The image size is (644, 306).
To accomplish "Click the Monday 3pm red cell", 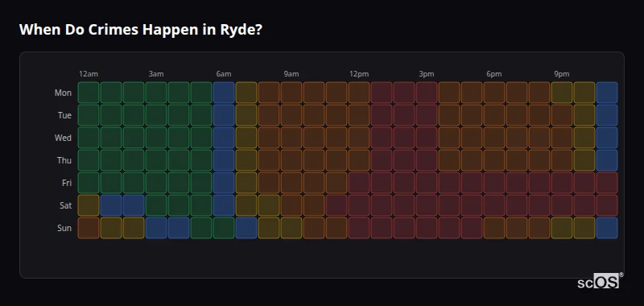I will point(427,93).
